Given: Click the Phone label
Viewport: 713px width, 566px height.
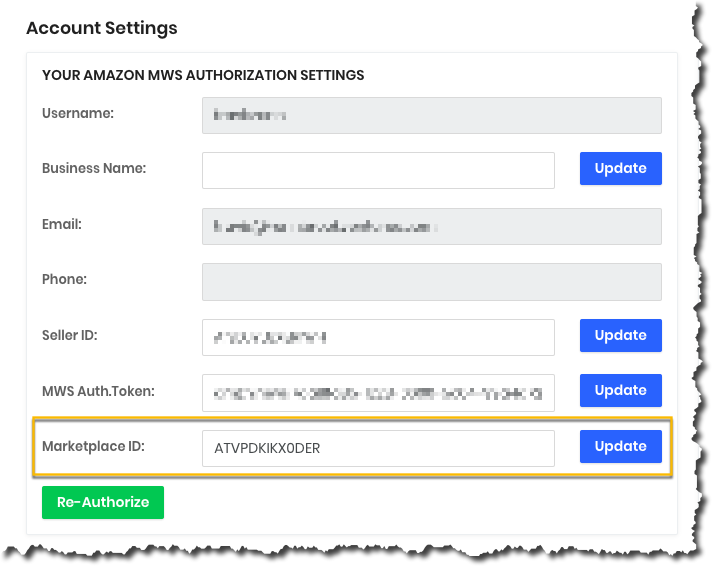Looking at the screenshot, I should tap(64, 279).
